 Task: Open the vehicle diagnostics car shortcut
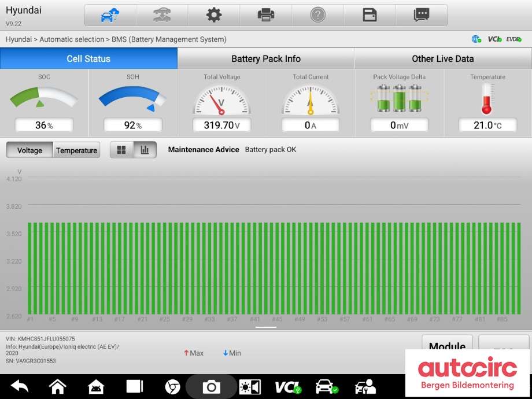pyautogui.click(x=327, y=387)
